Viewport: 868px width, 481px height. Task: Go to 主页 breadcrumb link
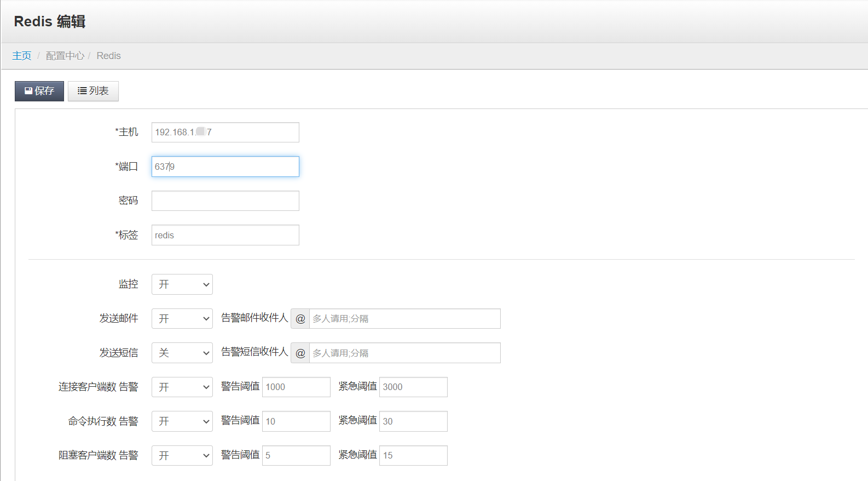(22, 56)
